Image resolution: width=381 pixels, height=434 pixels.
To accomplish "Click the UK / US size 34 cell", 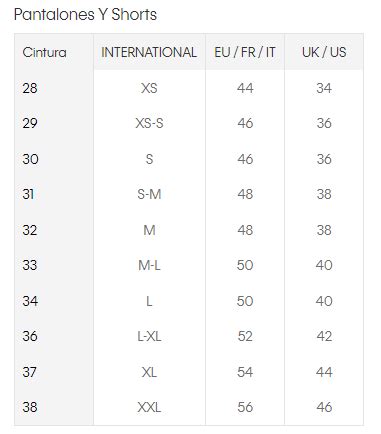I will point(324,88).
